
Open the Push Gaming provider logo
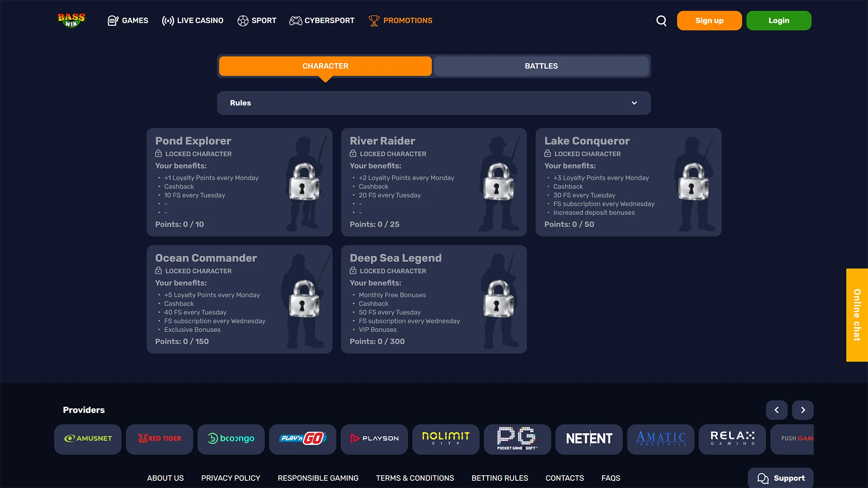tap(792, 439)
